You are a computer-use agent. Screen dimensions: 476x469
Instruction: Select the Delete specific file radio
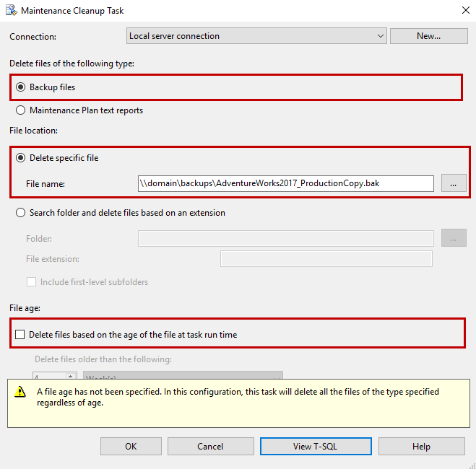(x=21, y=158)
